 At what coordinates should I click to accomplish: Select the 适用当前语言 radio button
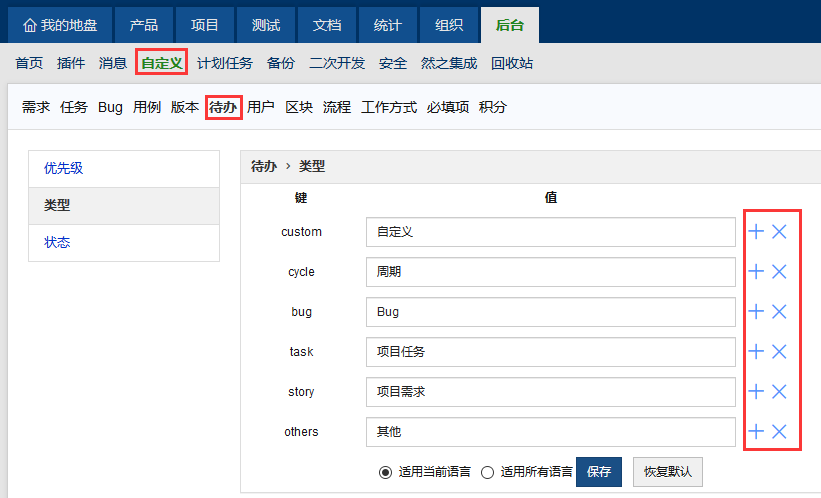click(385, 472)
